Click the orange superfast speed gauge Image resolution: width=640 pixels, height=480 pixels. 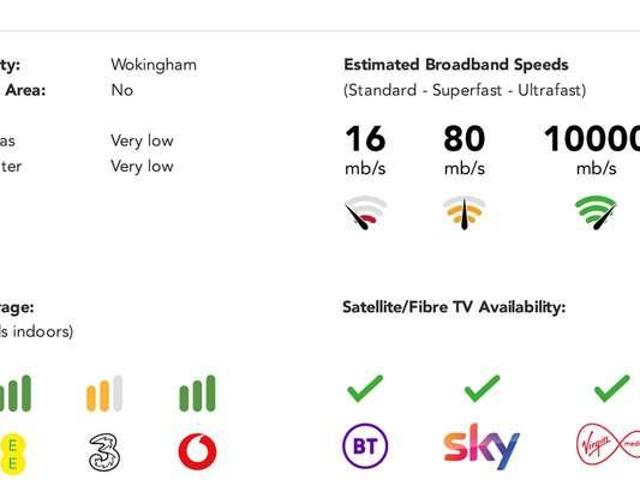(x=464, y=213)
